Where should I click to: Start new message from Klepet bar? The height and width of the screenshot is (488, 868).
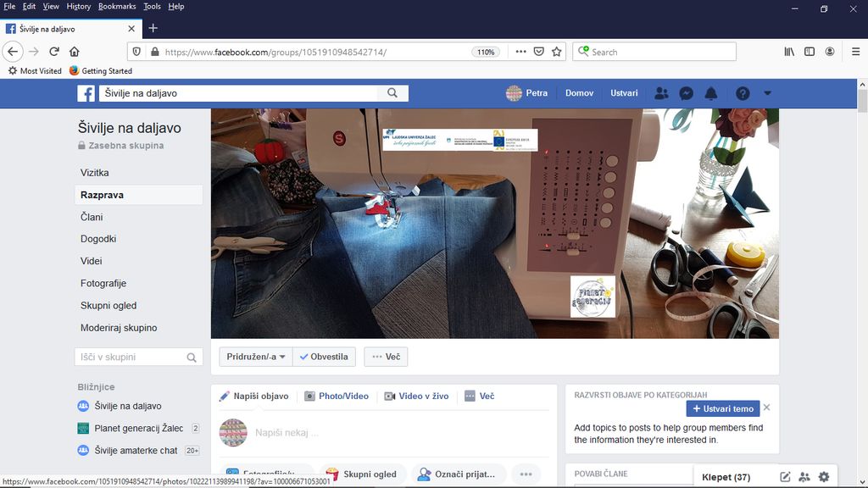[786, 477]
